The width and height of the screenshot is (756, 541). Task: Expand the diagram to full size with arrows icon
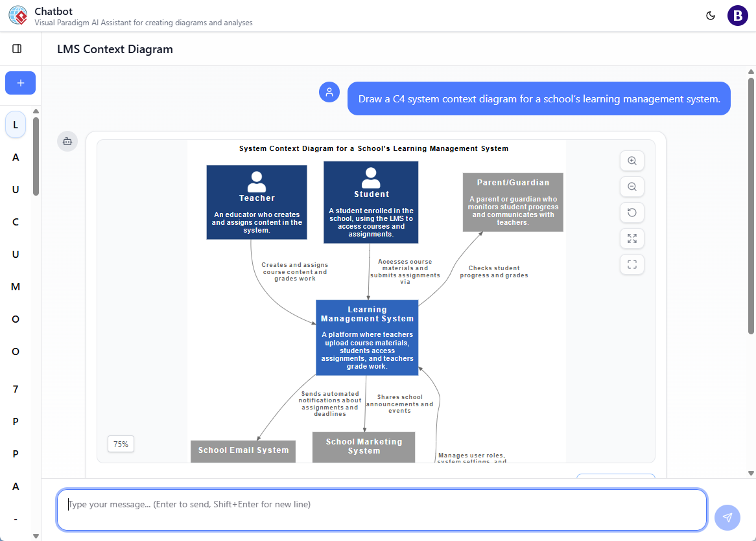pyautogui.click(x=632, y=238)
